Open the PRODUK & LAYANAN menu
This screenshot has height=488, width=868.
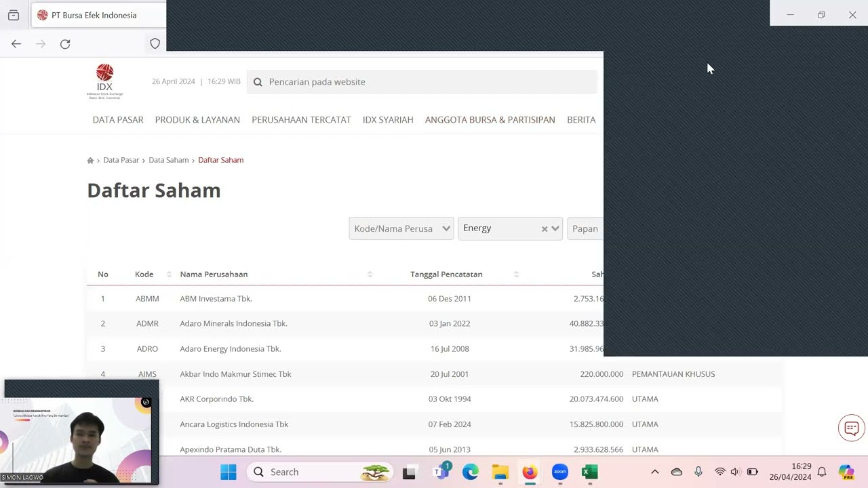(197, 120)
